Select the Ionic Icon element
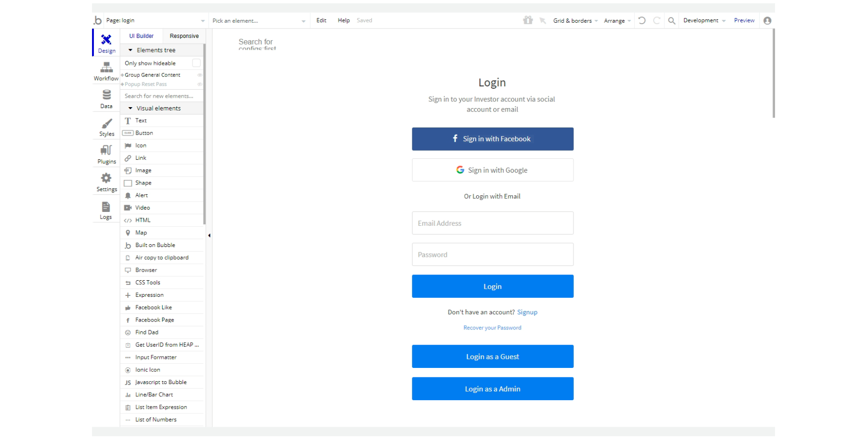This screenshot has width=868, height=440. coord(162,370)
